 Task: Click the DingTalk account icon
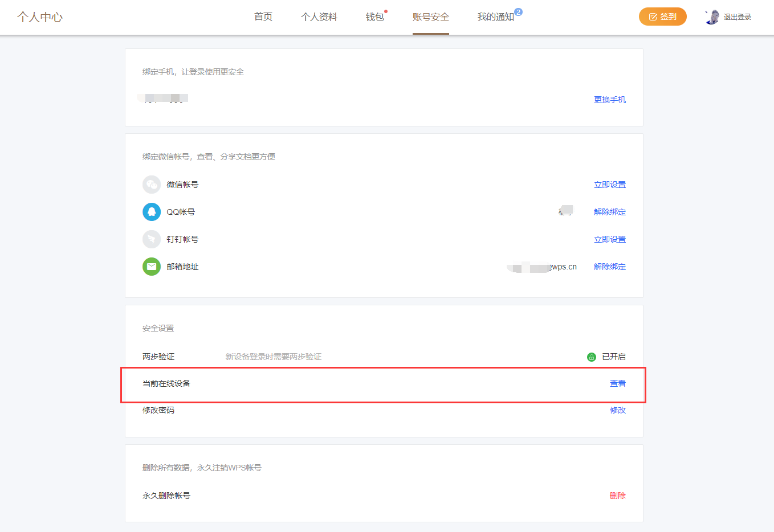(x=152, y=239)
